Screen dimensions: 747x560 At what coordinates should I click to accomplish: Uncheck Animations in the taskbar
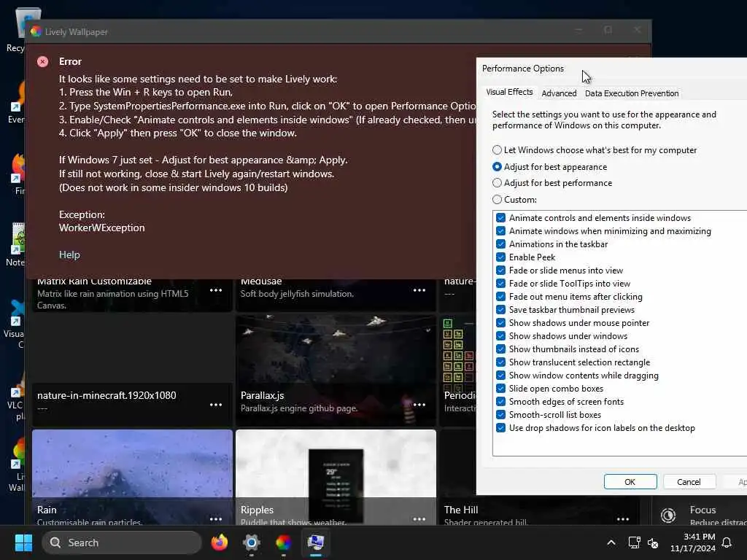tap(500, 244)
